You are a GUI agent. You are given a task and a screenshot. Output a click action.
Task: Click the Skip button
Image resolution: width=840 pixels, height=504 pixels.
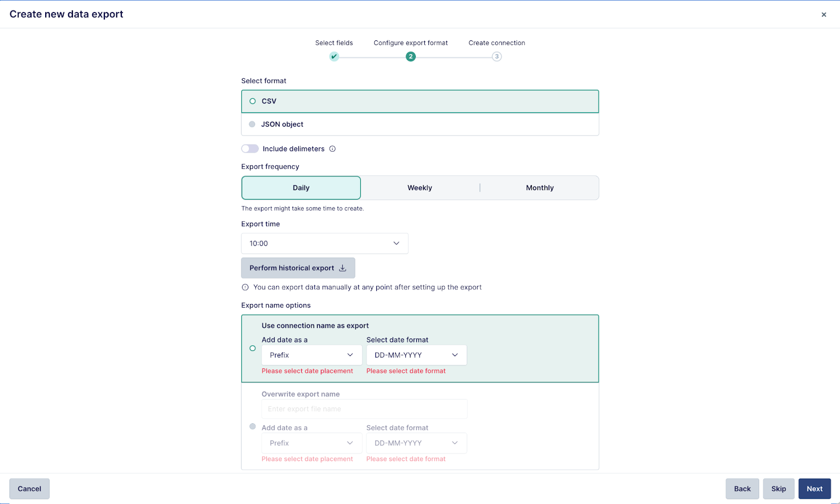pos(778,489)
